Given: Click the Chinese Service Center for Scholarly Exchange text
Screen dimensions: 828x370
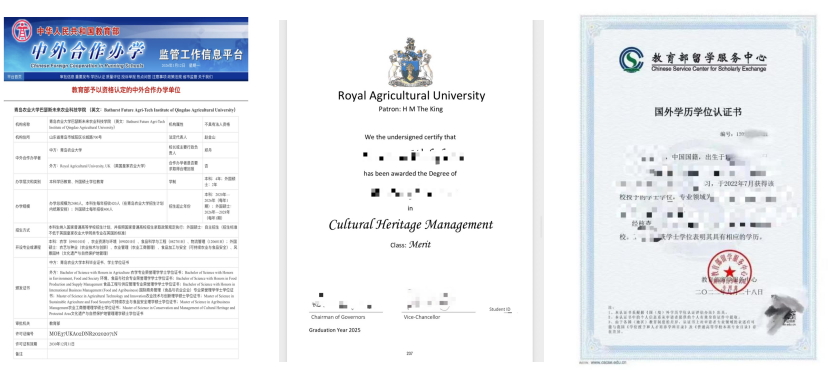Looking at the screenshot, I should click(709, 69).
